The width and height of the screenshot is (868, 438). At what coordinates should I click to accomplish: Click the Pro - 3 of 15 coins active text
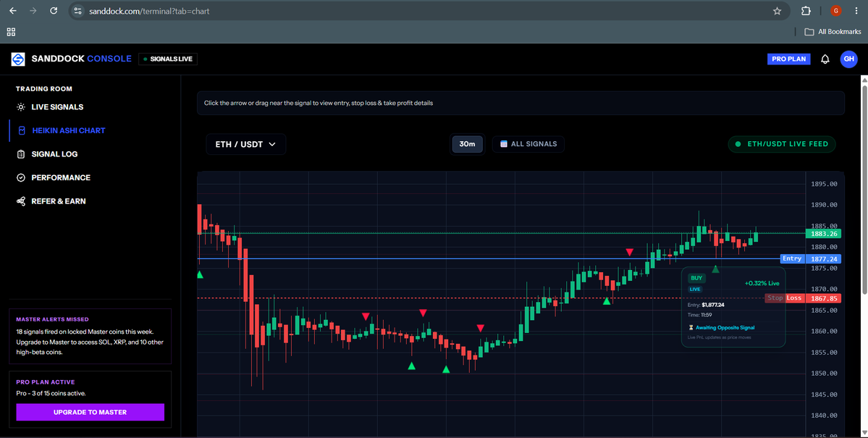tap(51, 393)
